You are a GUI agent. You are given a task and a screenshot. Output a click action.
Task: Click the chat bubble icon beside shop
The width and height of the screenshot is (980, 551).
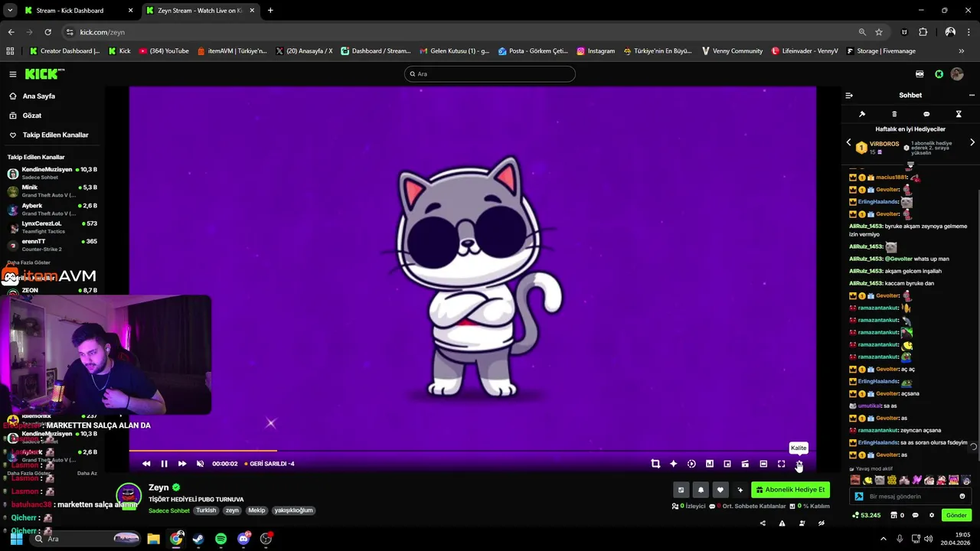[915, 515]
